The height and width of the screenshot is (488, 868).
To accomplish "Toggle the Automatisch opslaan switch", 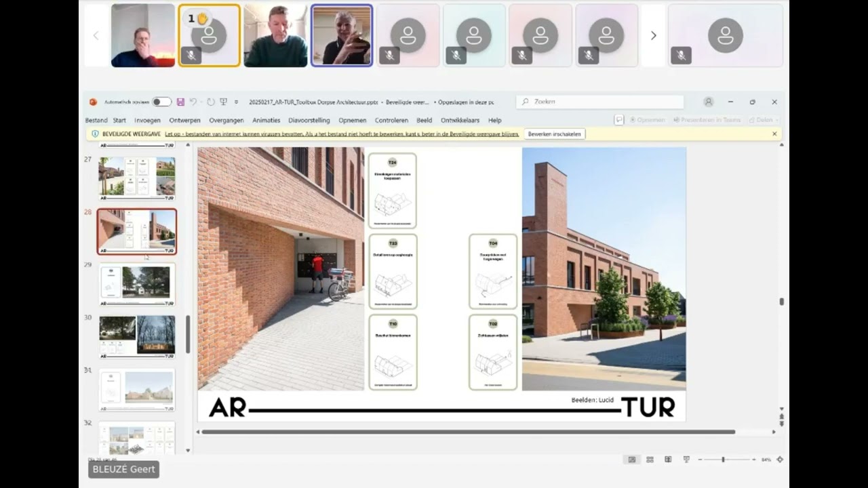I will click(x=161, y=102).
